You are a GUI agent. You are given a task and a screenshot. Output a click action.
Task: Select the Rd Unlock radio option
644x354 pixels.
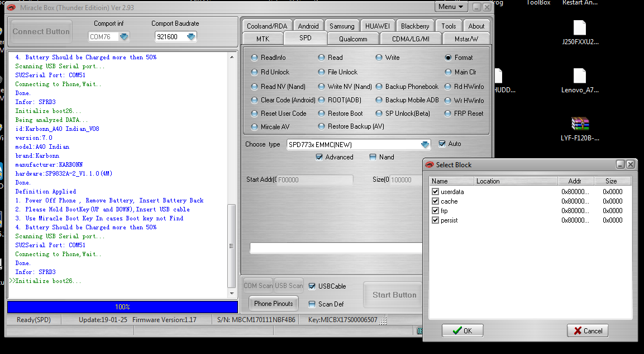(255, 72)
